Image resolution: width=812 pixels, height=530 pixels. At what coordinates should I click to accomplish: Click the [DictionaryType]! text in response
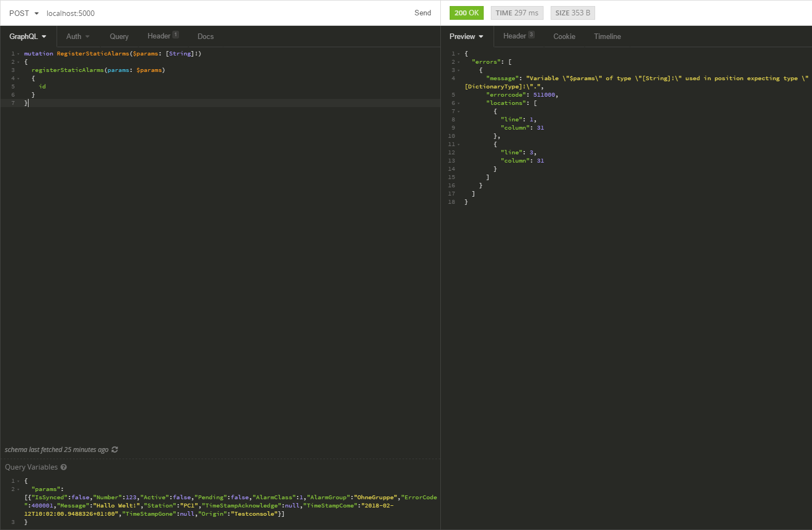click(496, 87)
